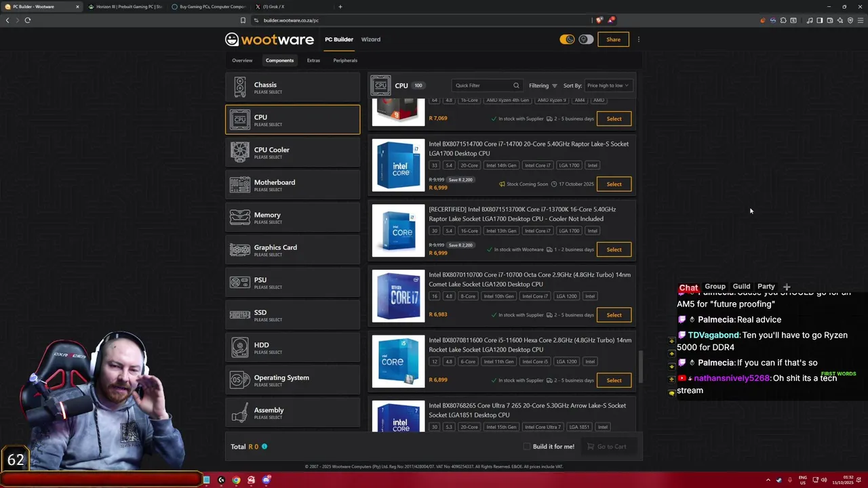
Task: Switch to the PC Builder tab
Action: pyautogui.click(x=338, y=39)
